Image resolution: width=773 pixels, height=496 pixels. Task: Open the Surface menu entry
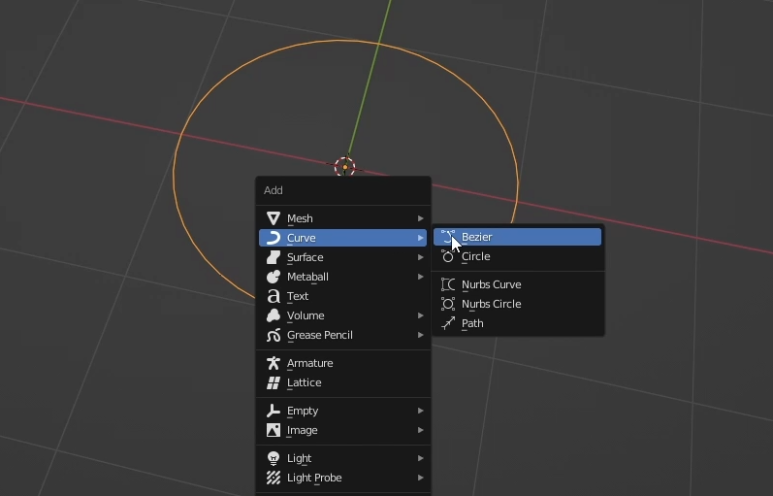coord(343,257)
